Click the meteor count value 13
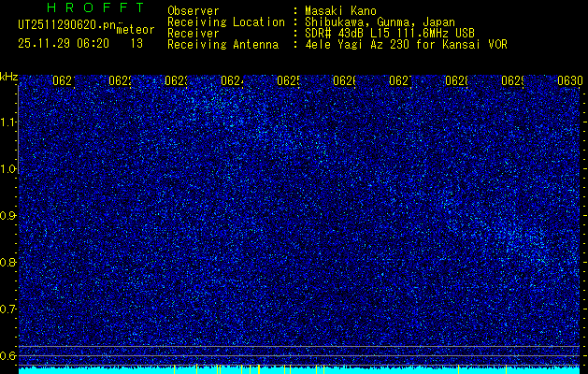 [136, 44]
